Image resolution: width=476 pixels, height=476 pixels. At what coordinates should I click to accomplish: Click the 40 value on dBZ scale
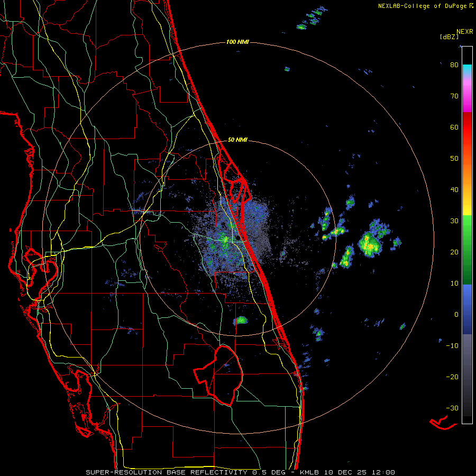click(454, 190)
